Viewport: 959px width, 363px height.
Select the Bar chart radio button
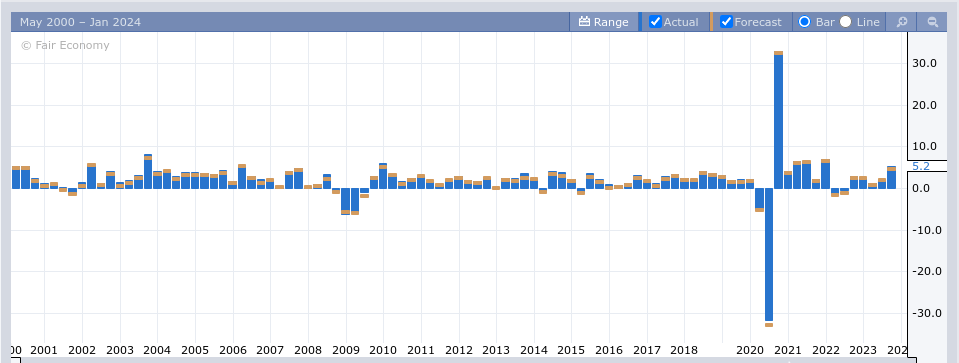coord(804,22)
